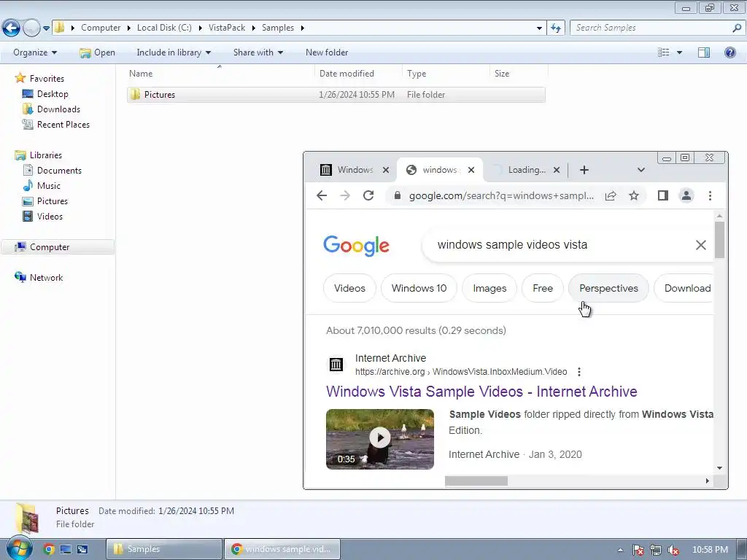Select Network in the navigation pane

(46, 278)
